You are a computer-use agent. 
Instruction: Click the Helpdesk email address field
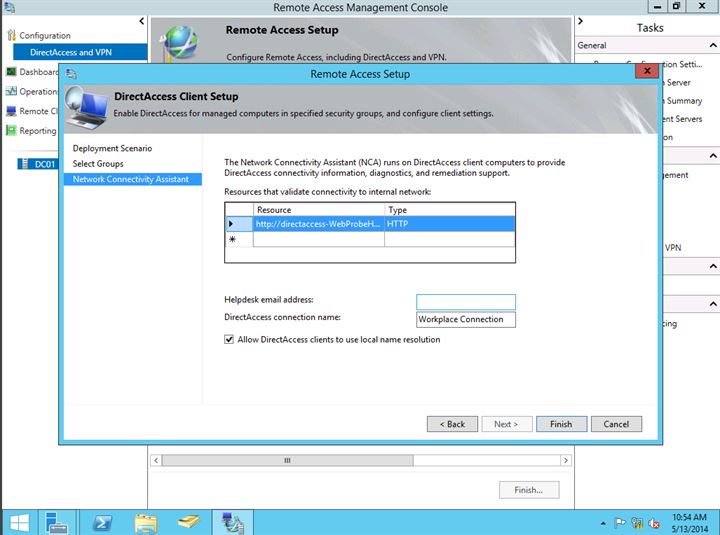tap(466, 301)
